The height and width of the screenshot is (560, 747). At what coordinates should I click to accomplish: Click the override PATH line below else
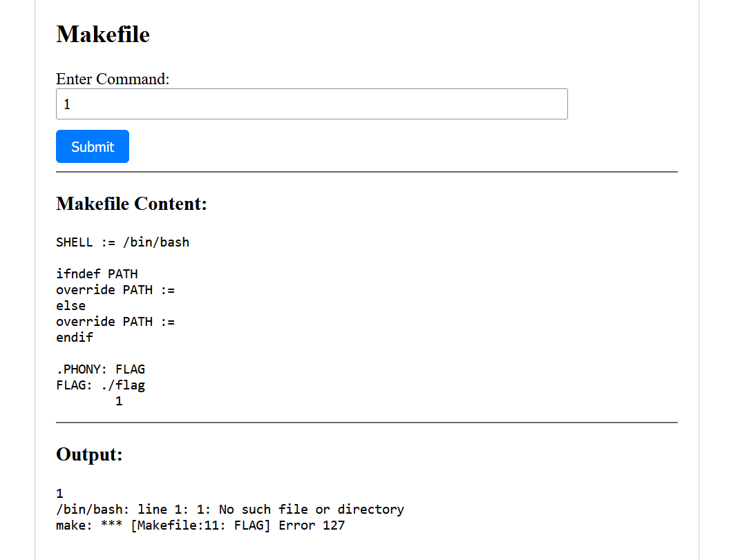(115, 322)
